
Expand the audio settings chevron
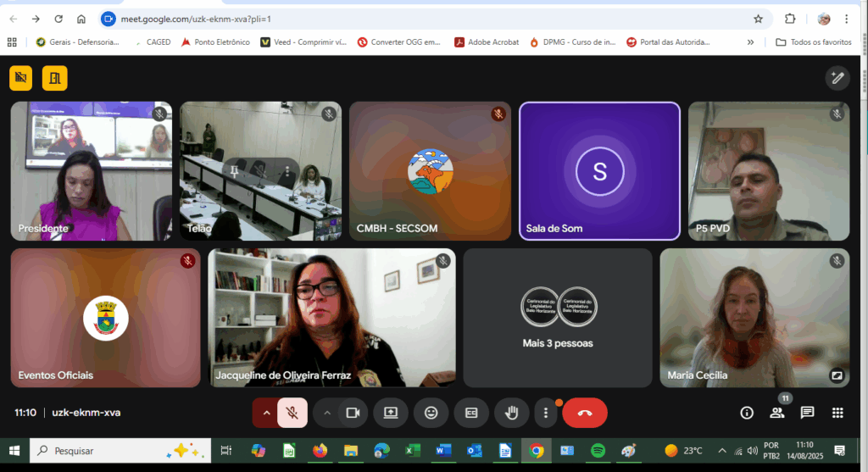[x=266, y=413]
